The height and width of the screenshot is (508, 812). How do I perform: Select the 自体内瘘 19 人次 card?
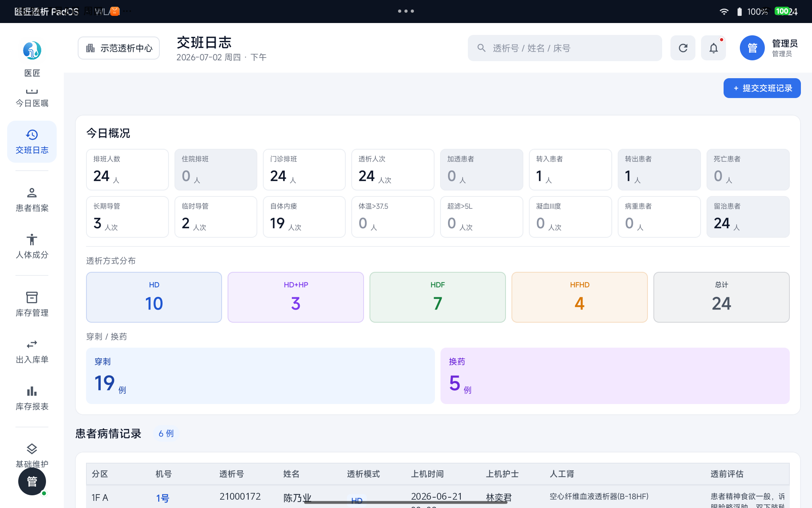click(304, 217)
